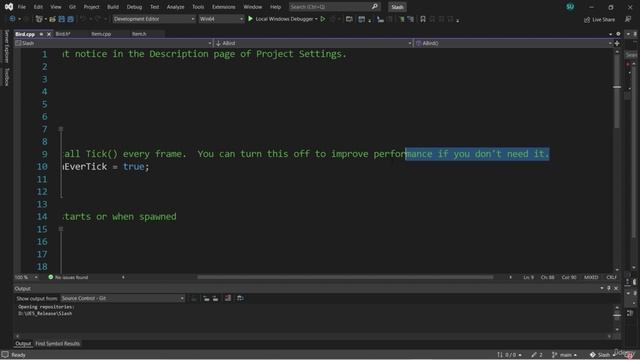This screenshot has width=640, height=360.
Task: Switch to the Item.cpp tab
Action: click(x=101, y=34)
